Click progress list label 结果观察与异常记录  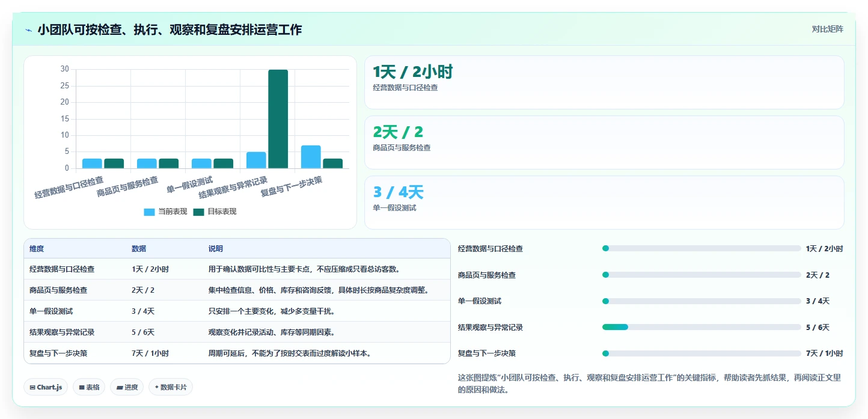tap(491, 328)
